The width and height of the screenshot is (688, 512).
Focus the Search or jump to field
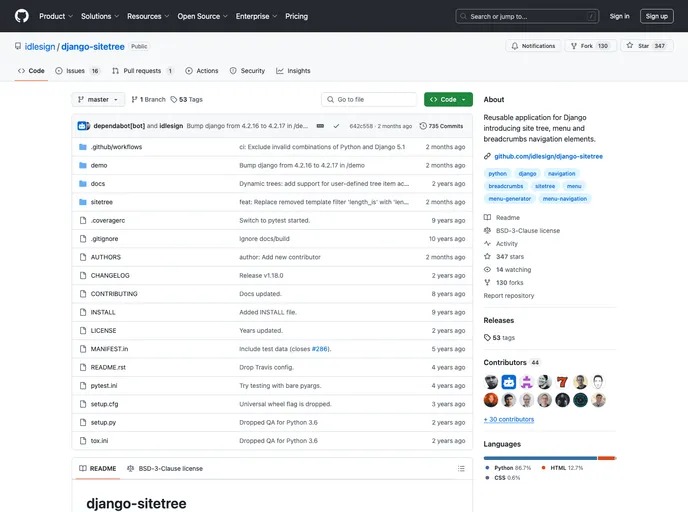(527, 16)
